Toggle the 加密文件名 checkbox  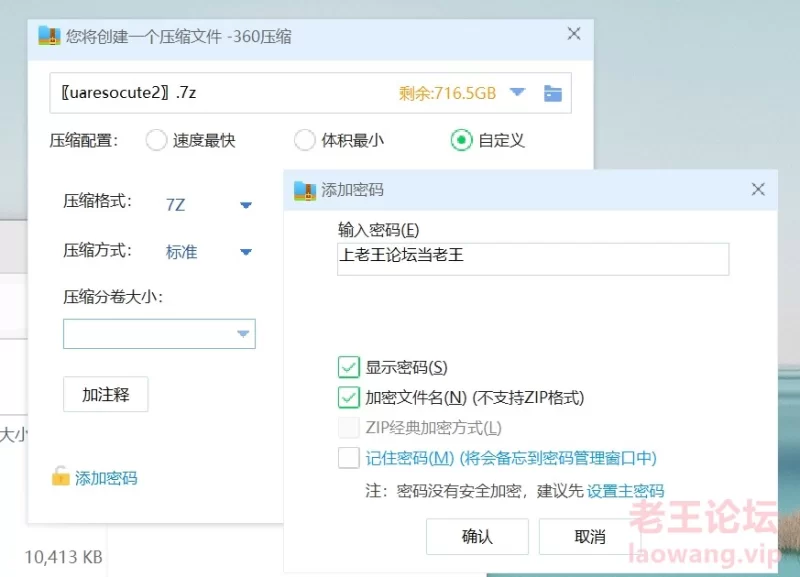click(x=349, y=397)
